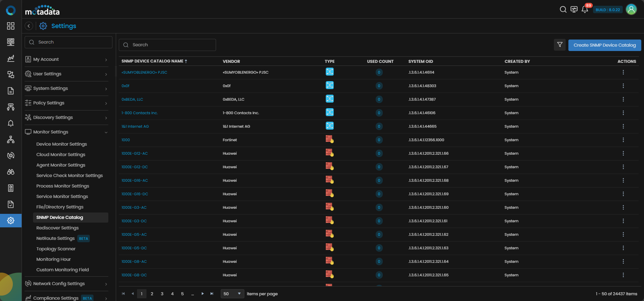Image resolution: width=644 pixels, height=301 pixels.
Task: Open Custom Monitoring Field
Action: (62, 270)
